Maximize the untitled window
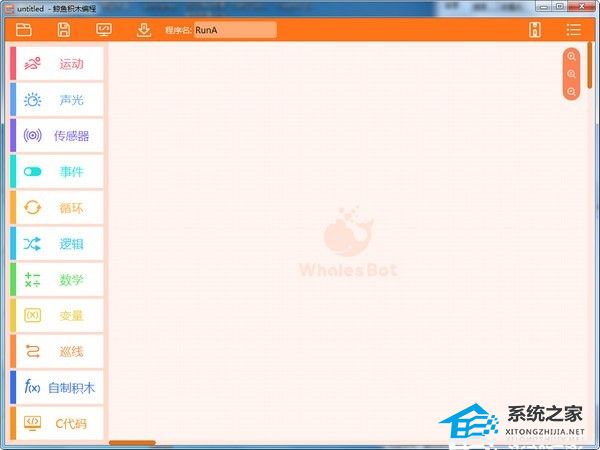Screen dimensions: 600x450 point(559,7)
